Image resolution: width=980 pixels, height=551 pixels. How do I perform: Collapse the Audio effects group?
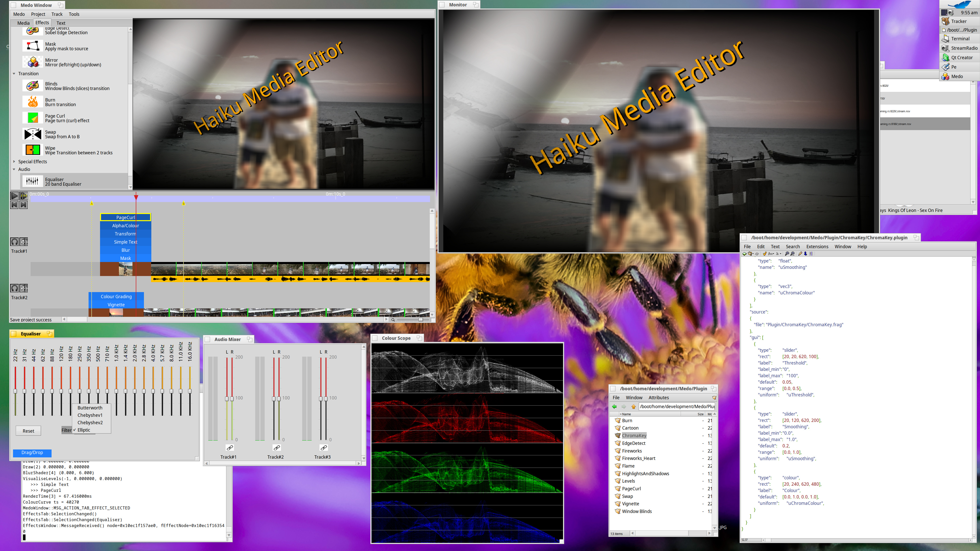click(x=14, y=169)
